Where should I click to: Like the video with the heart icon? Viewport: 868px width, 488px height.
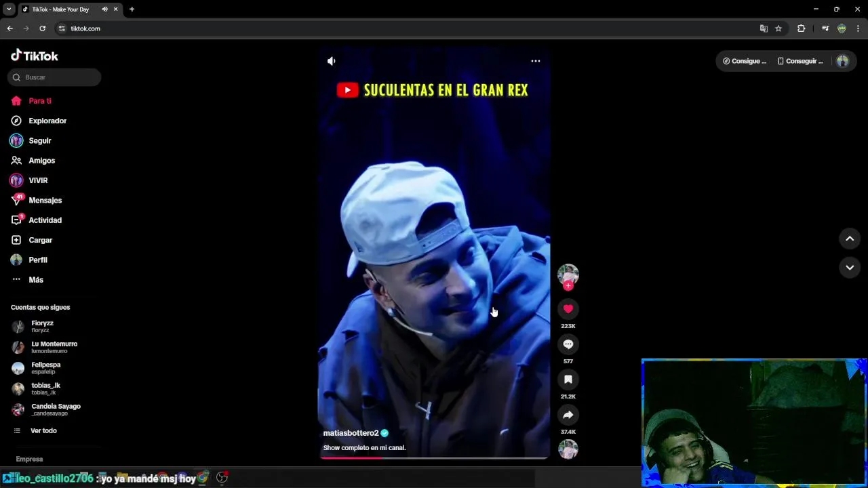568,309
